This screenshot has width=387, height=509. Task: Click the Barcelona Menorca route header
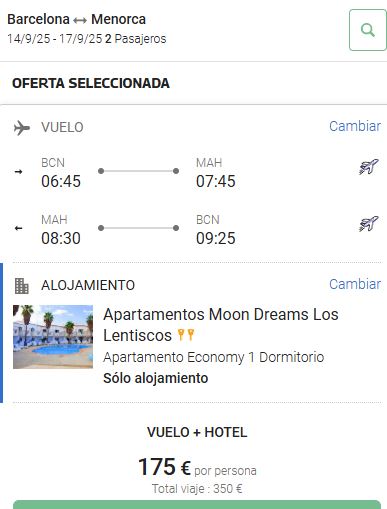tap(76, 19)
